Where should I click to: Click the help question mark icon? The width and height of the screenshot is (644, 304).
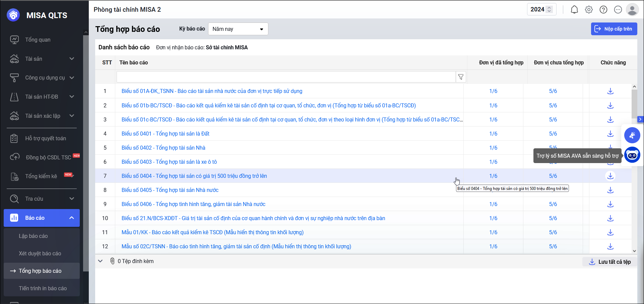[x=603, y=10]
